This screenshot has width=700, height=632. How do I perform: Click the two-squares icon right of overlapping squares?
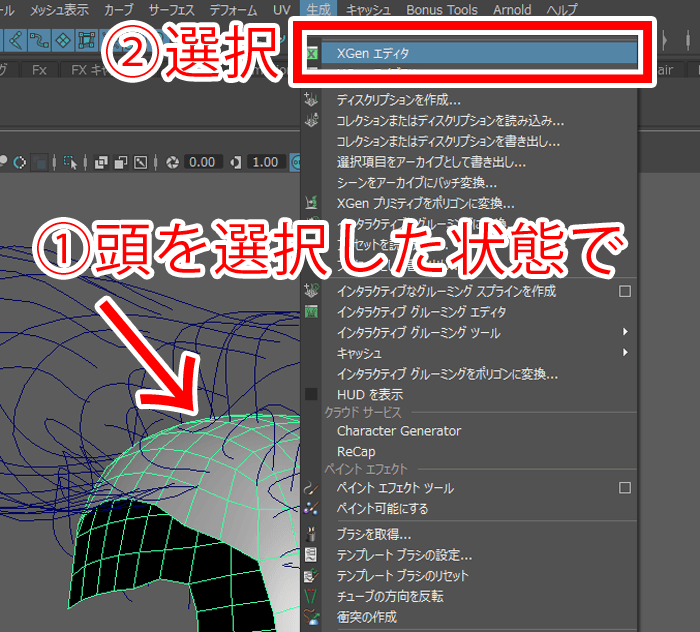point(121,162)
